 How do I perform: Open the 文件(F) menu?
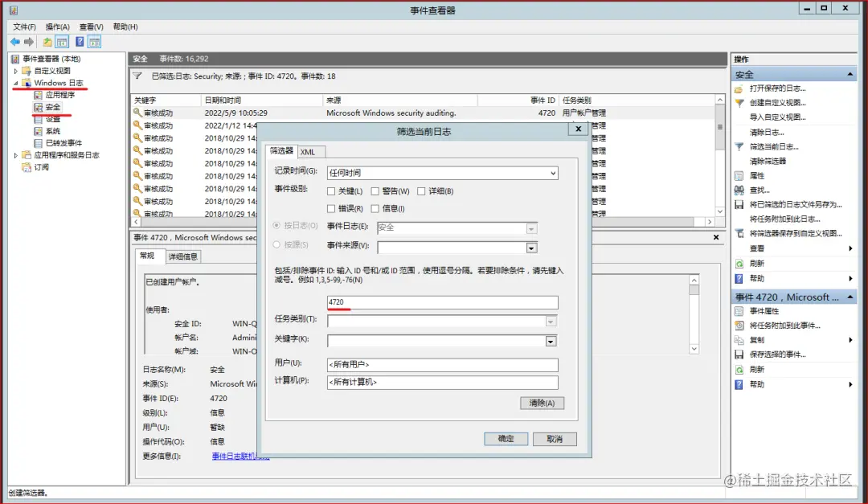[24, 27]
